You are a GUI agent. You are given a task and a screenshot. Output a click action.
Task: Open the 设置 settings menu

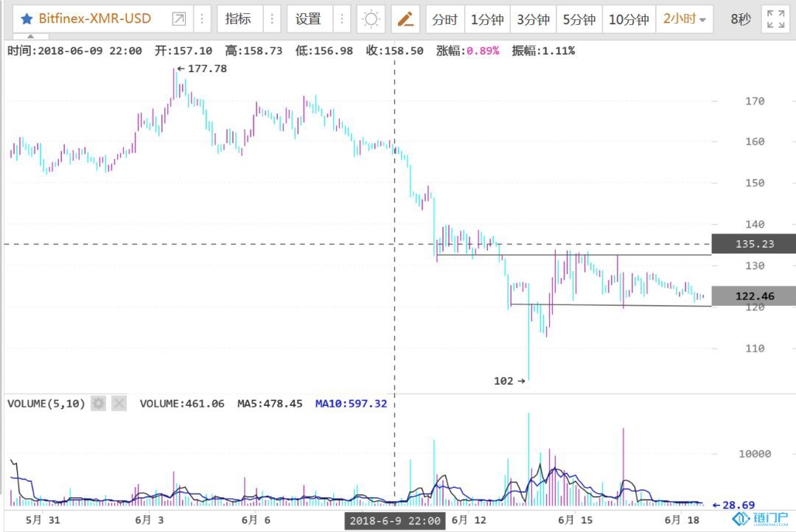[x=308, y=19]
